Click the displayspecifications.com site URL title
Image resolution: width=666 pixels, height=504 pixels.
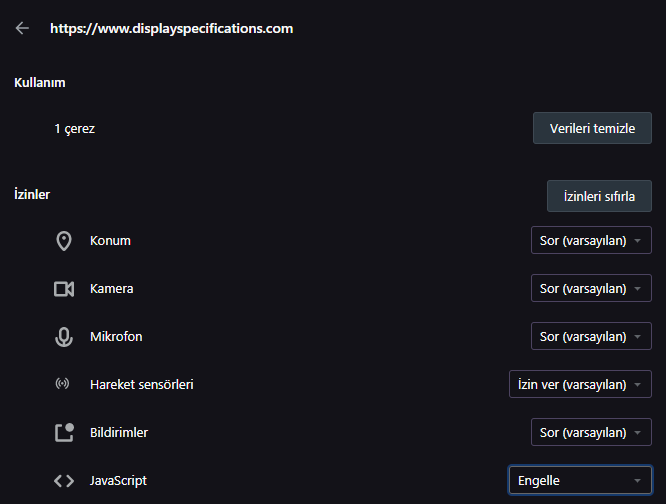coord(171,29)
